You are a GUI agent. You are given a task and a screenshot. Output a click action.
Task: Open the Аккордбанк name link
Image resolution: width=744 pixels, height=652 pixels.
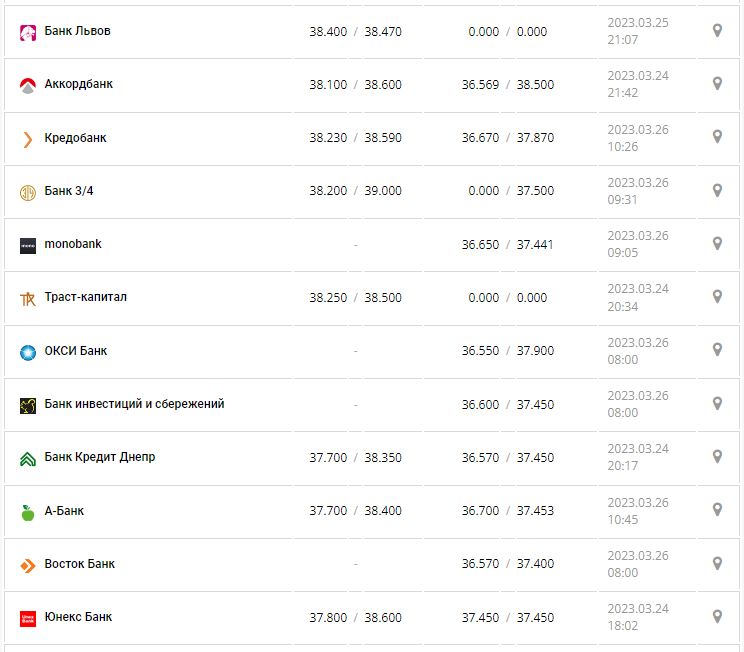click(x=79, y=84)
